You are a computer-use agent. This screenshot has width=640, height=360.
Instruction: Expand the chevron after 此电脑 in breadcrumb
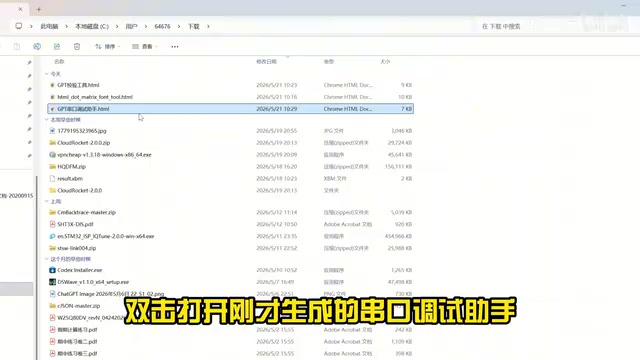click(67, 26)
